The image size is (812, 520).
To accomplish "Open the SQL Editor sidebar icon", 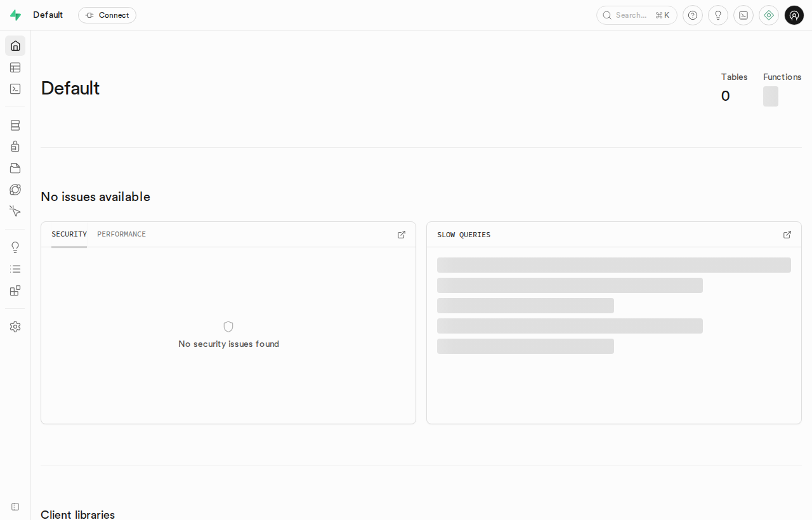I will (x=15, y=89).
